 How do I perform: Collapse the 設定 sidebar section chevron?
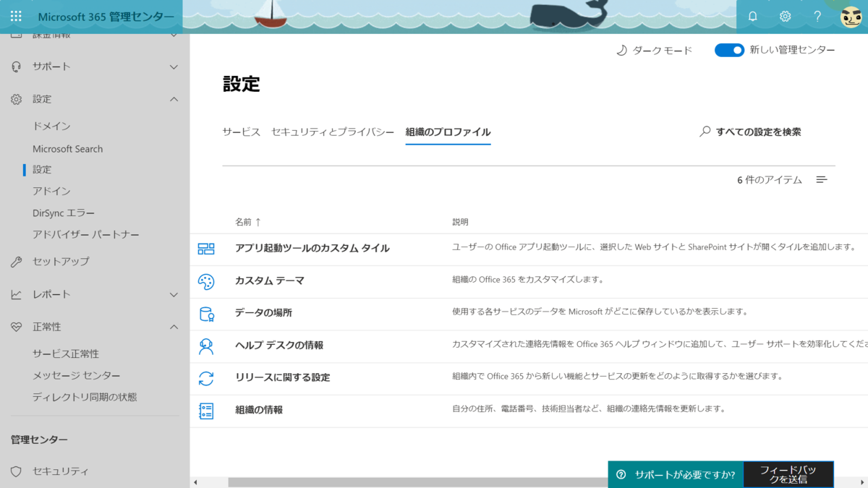(x=174, y=99)
